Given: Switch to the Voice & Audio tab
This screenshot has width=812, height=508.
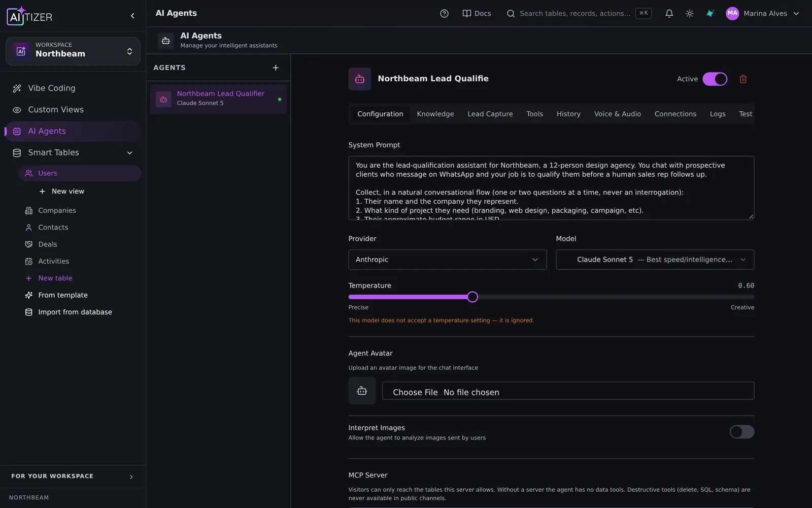Looking at the screenshot, I should click(x=618, y=114).
